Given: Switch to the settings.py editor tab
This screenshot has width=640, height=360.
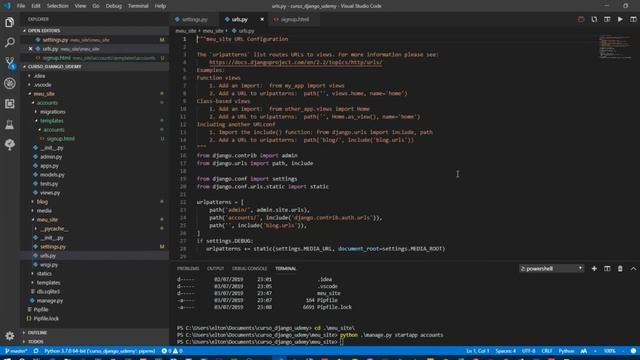Looking at the screenshot, I should pos(195,19).
